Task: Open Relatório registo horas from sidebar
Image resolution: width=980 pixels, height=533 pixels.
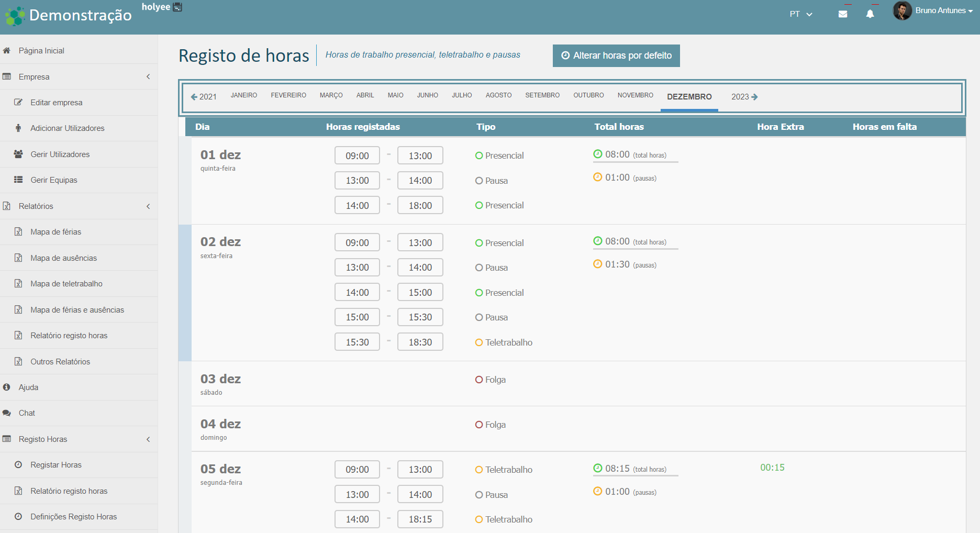Action: click(x=70, y=335)
